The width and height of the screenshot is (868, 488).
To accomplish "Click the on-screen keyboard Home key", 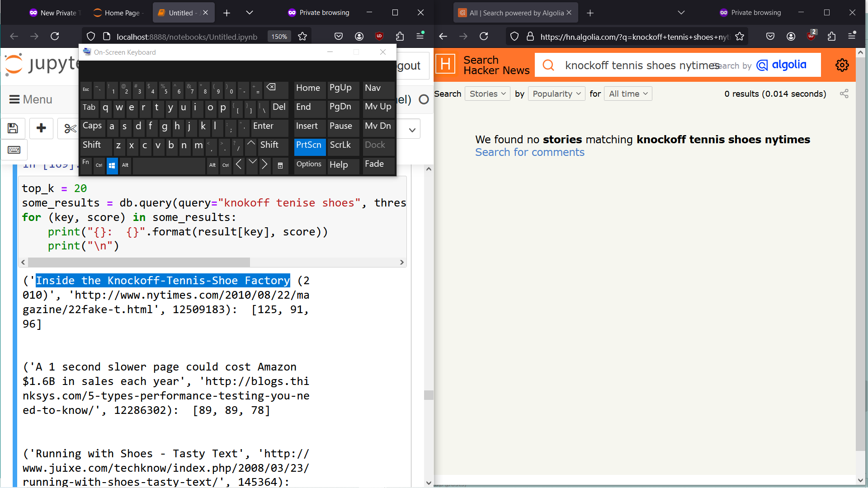I will coord(307,88).
